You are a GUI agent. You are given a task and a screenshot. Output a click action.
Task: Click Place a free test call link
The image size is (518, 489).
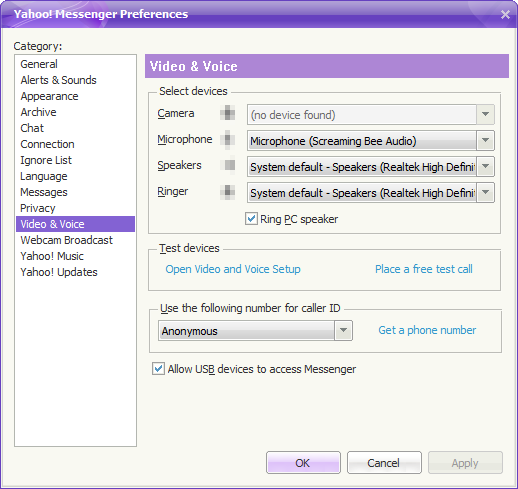pyautogui.click(x=424, y=269)
